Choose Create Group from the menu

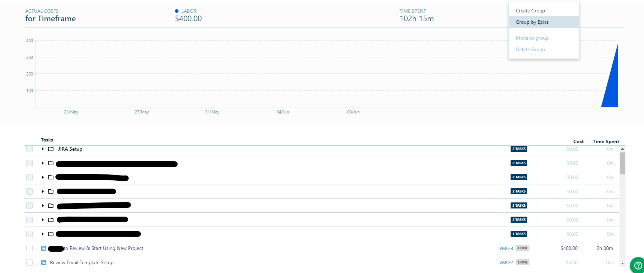pos(530,11)
